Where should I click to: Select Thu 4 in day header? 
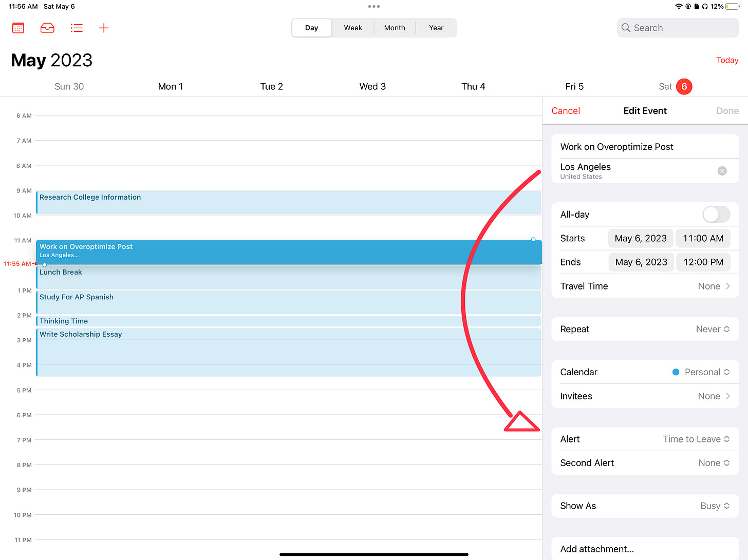click(x=473, y=86)
